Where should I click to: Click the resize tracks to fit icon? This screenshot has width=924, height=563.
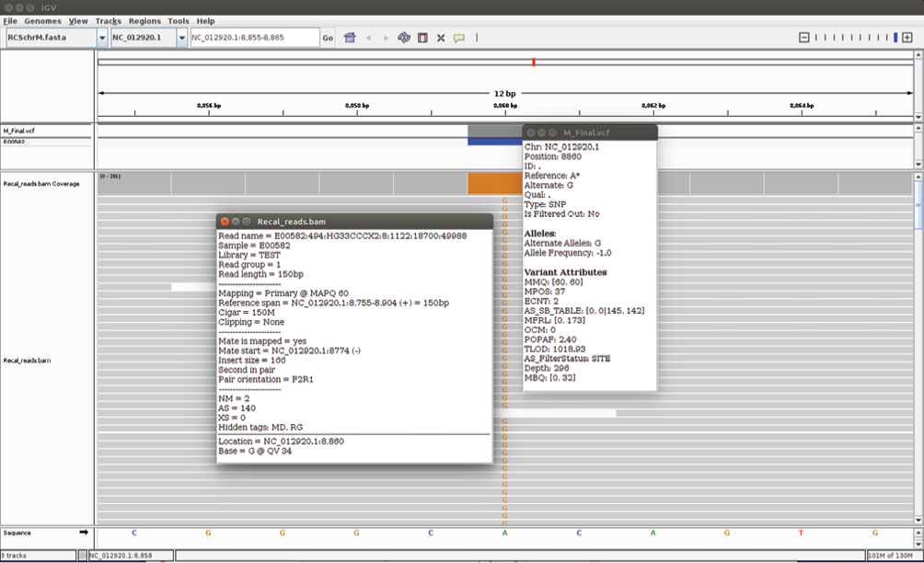tap(441, 38)
